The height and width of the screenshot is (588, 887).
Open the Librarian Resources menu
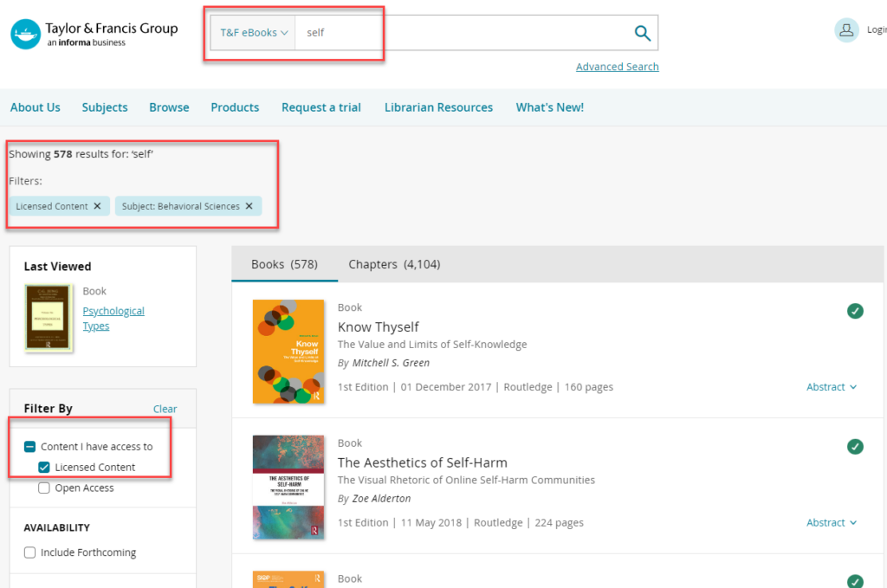click(438, 107)
